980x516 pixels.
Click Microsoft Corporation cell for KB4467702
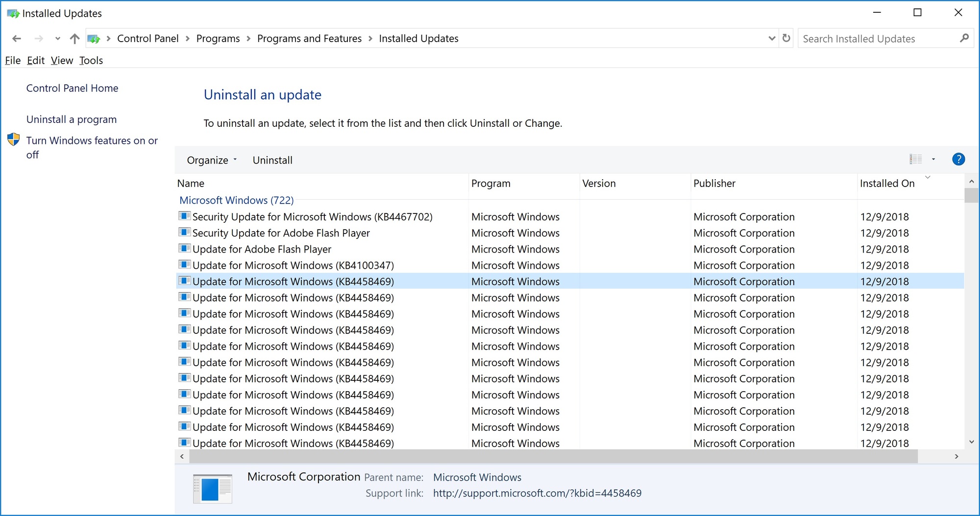744,217
